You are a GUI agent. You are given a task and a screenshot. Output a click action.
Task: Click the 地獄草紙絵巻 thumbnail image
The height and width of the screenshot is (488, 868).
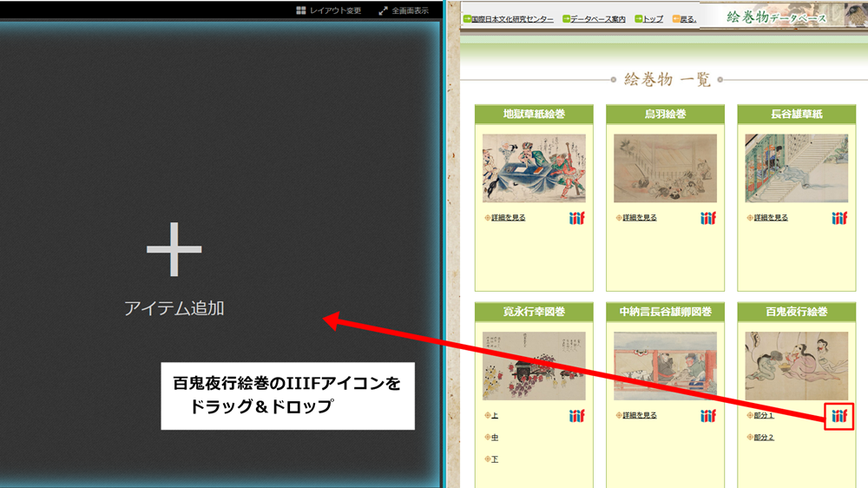(x=534, y=168)
